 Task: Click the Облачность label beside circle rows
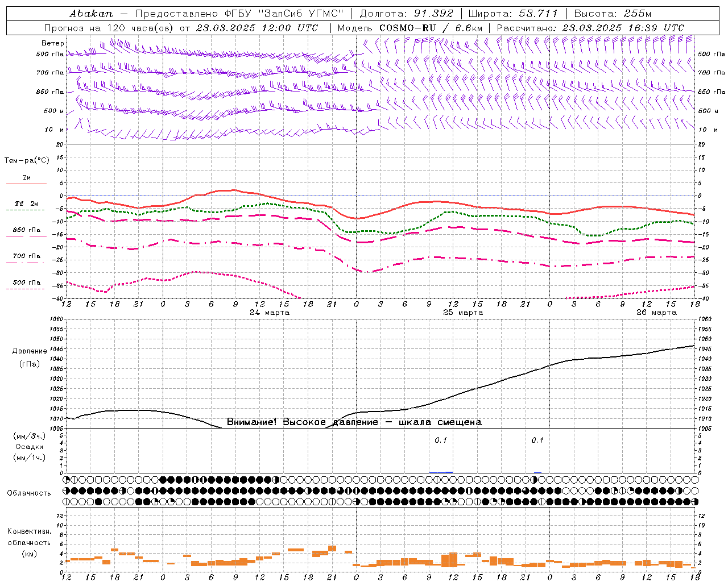pos(29,493)
